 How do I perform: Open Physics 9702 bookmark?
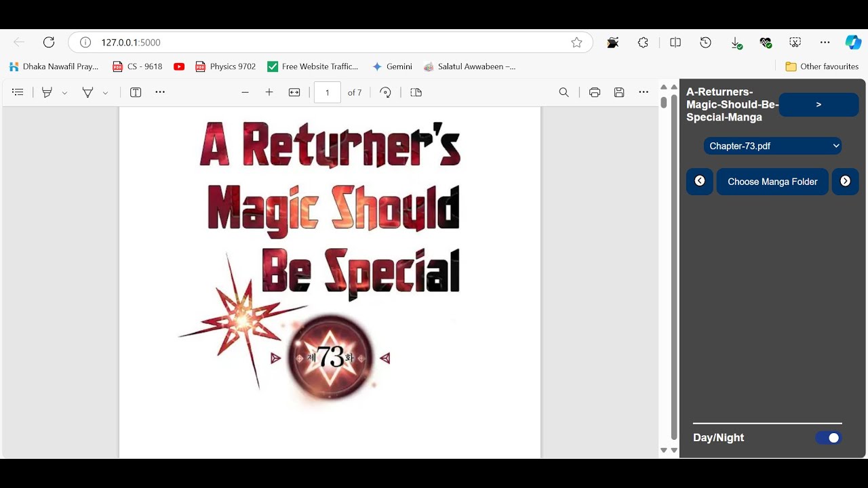tap(226, 66)
